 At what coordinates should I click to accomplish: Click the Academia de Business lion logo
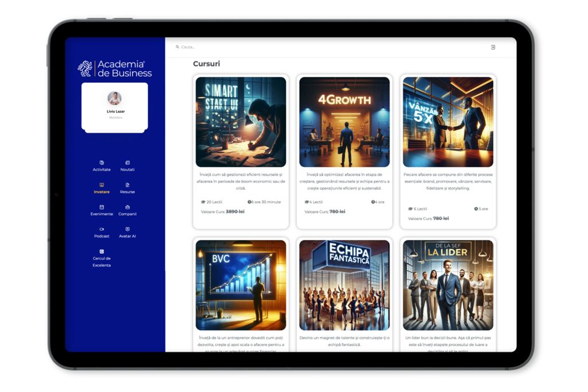click(85, 68)
